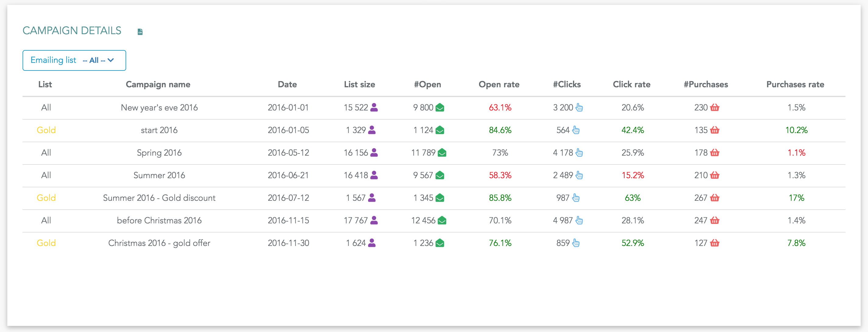Click the basket icon beside 135 purchases
868x332 pixels.
point(715,130)
